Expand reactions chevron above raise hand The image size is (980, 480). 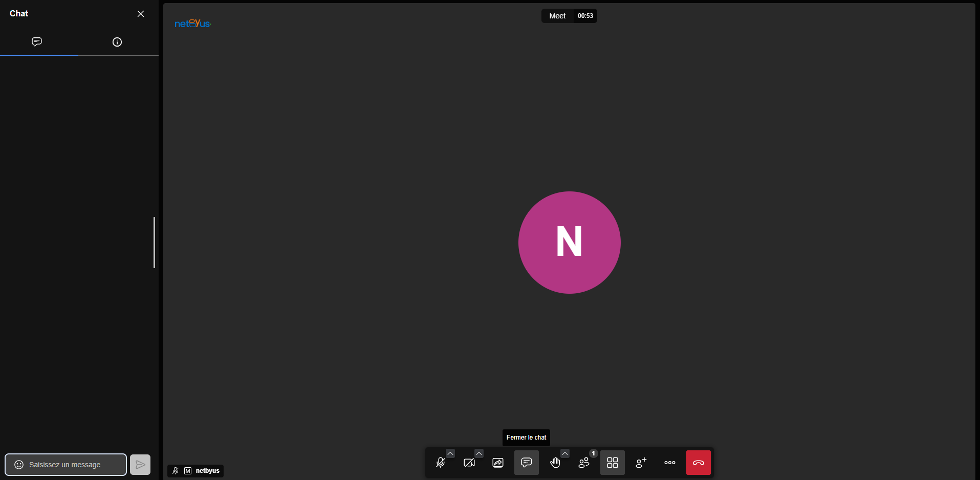coord(565,453)
